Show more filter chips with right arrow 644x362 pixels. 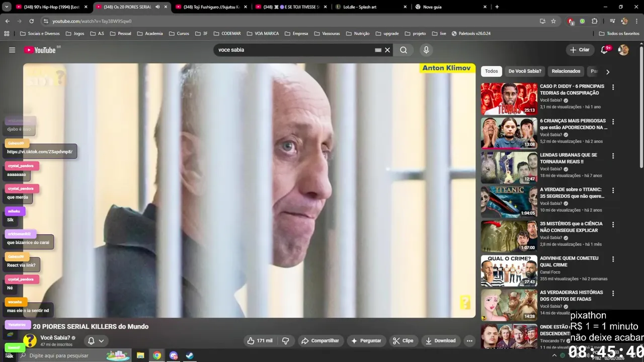607,71
